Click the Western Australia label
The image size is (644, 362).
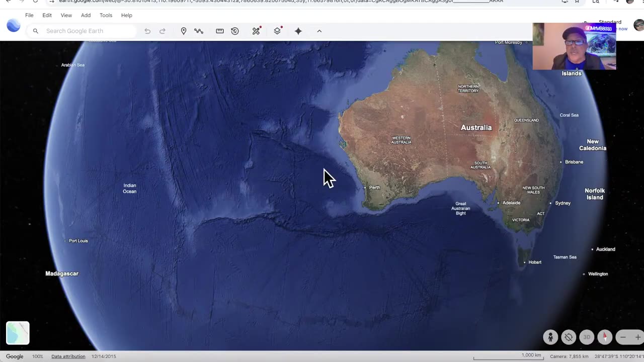pyautogui.click(x=401, y=140)
